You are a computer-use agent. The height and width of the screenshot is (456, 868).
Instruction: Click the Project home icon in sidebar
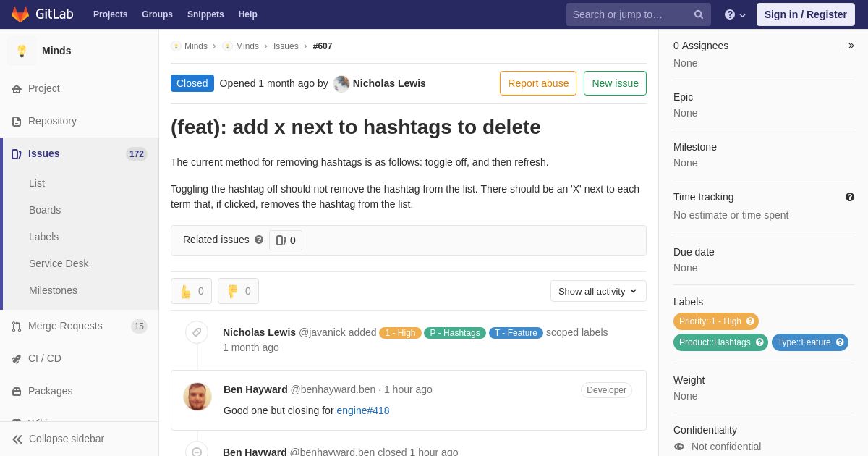click(17, 89)
